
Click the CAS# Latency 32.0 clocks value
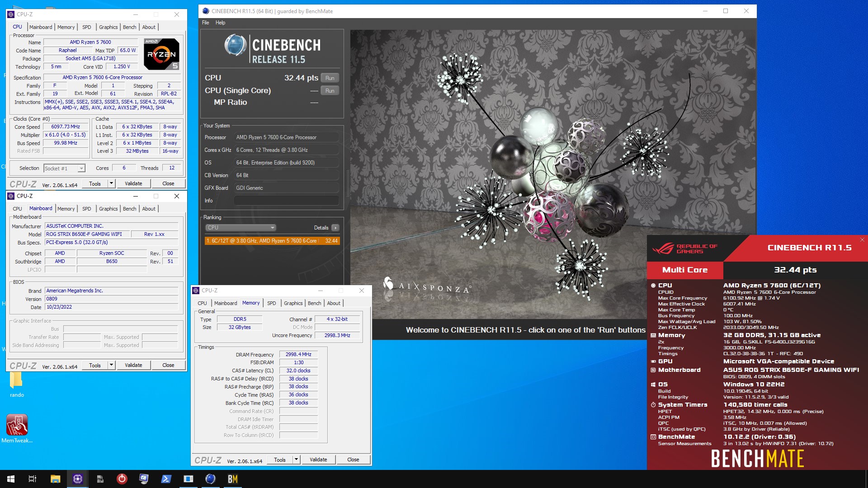point(298,371)
